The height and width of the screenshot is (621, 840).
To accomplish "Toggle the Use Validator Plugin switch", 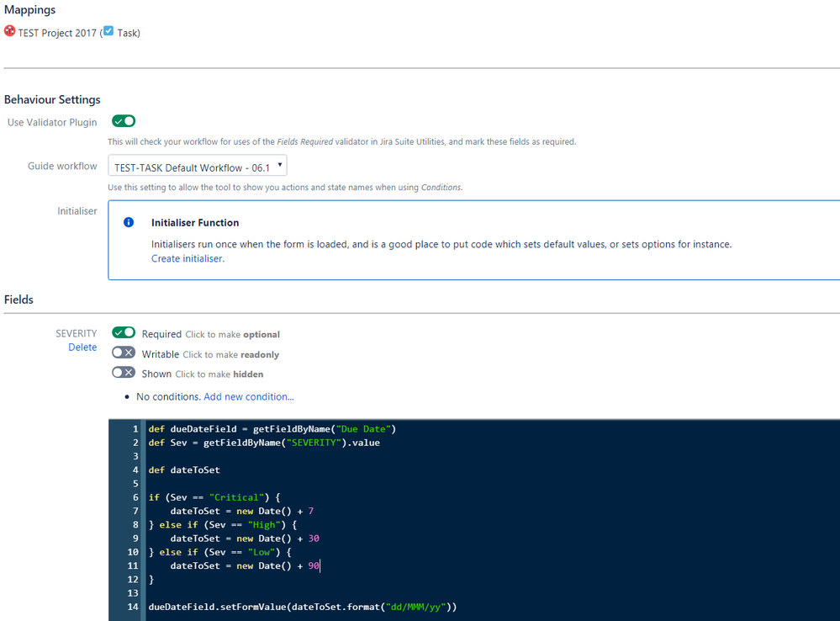I will point(124,121).
